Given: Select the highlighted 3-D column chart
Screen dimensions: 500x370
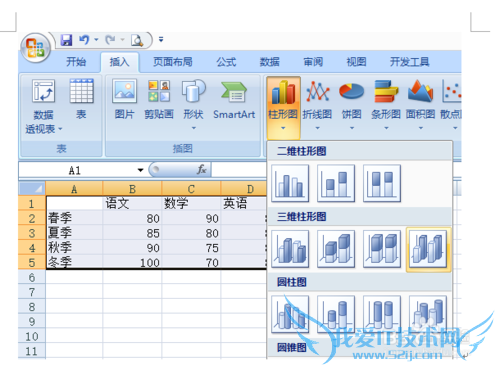Looking at the screenshot, I should (x=428, y=249).
